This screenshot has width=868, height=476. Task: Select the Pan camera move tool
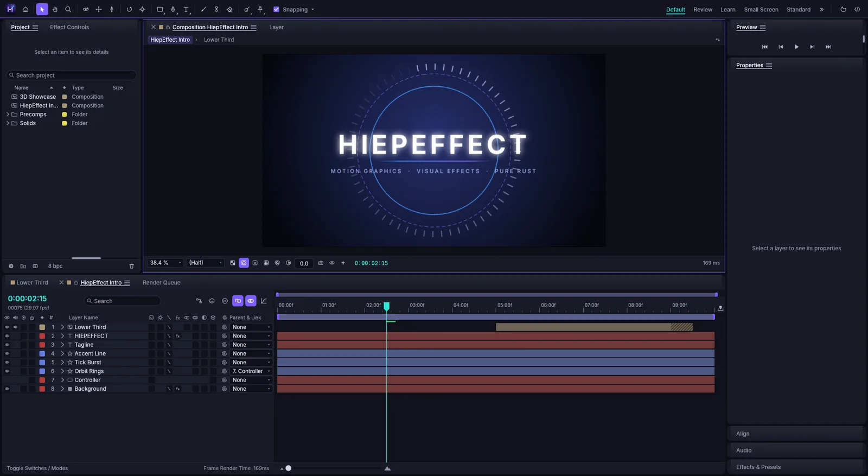99,9
